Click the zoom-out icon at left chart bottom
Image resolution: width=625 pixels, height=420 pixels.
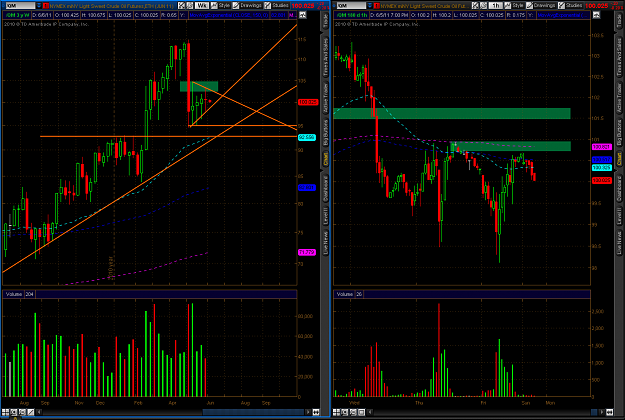[22, 412]
